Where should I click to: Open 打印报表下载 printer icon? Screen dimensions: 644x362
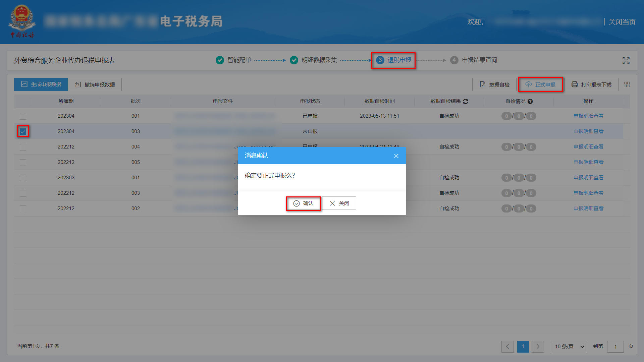(x=574, y=84)
